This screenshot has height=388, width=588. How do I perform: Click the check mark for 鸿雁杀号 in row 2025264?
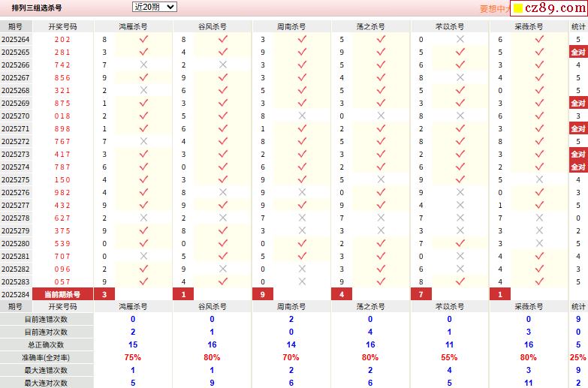pos(144,40)
